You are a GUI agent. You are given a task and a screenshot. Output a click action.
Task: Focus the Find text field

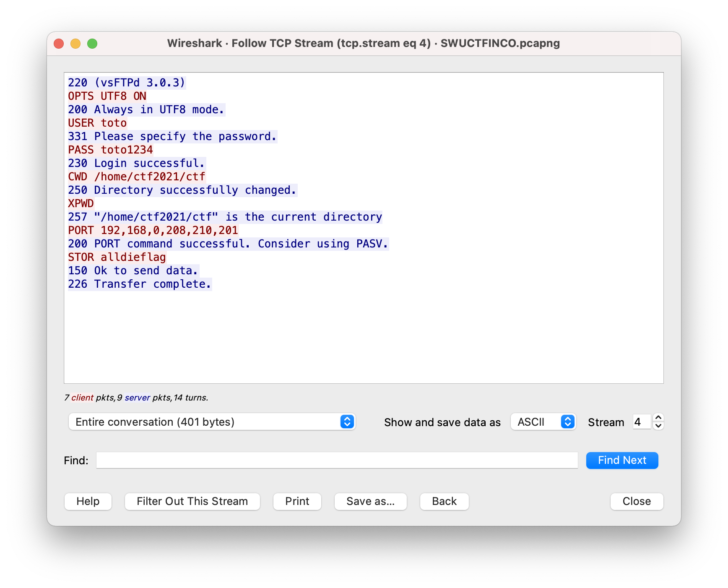point(337,460)
